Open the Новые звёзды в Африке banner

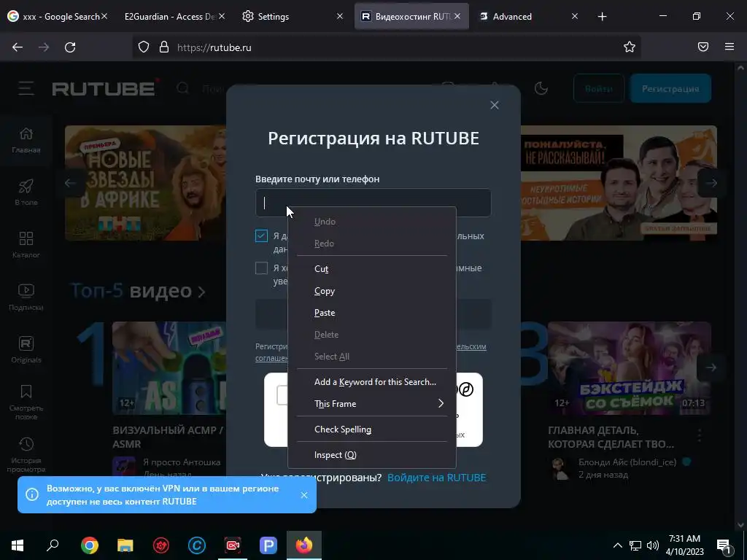(x=145, y=183)
